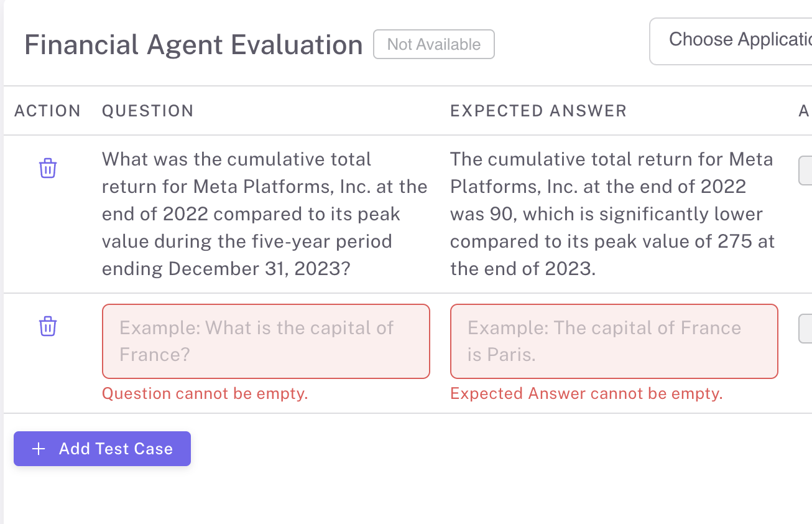The image size is (812, 524).
Task: Click the Meta expected answer text cell
Action: point(612,214)
